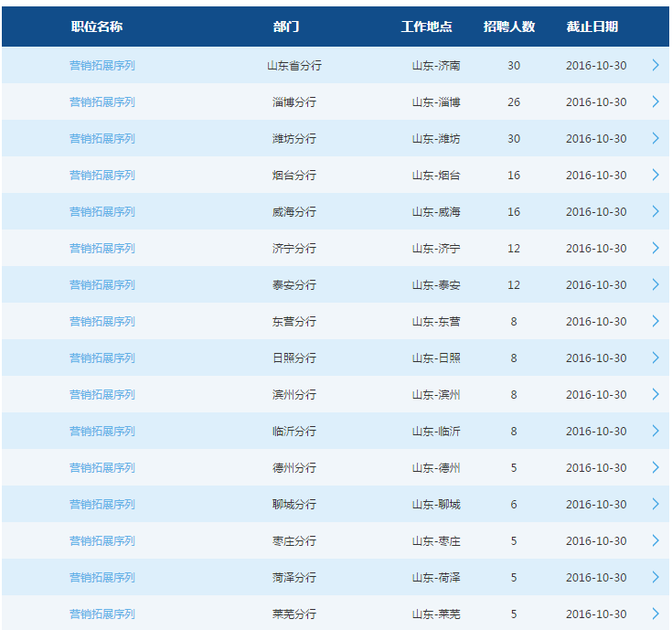Click the 营销拓展序列 link in the 枣庄分行 row
This screenshot has height=630, width=672.
[102, 540]
